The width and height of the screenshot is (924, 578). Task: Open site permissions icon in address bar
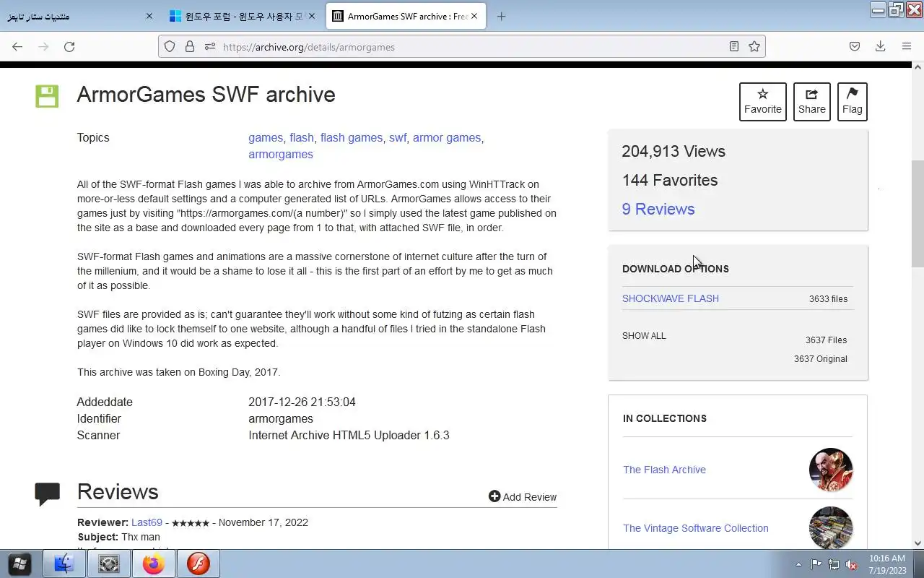pos(210,47)
